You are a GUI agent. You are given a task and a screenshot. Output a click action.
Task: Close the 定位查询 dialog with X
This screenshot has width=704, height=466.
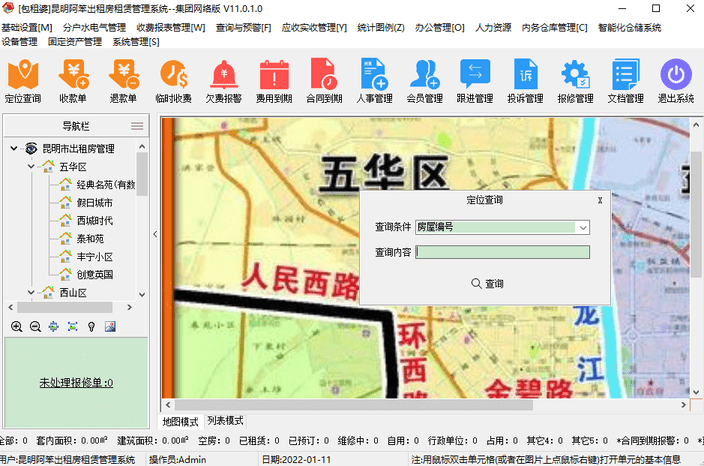600,201
